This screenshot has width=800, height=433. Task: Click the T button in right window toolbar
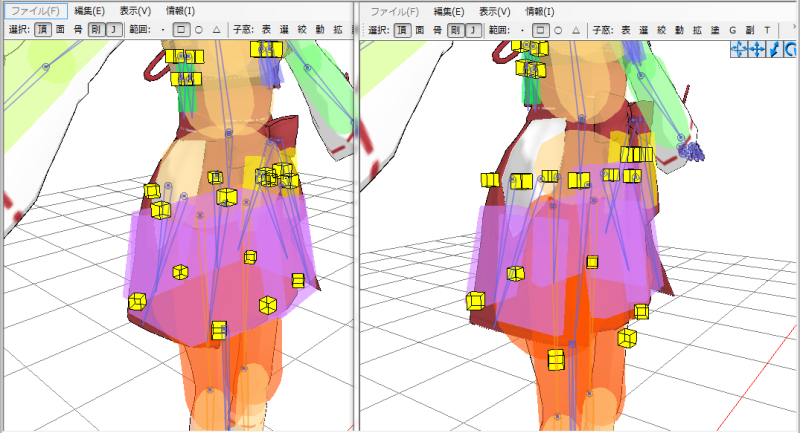[x=767, y=30]
